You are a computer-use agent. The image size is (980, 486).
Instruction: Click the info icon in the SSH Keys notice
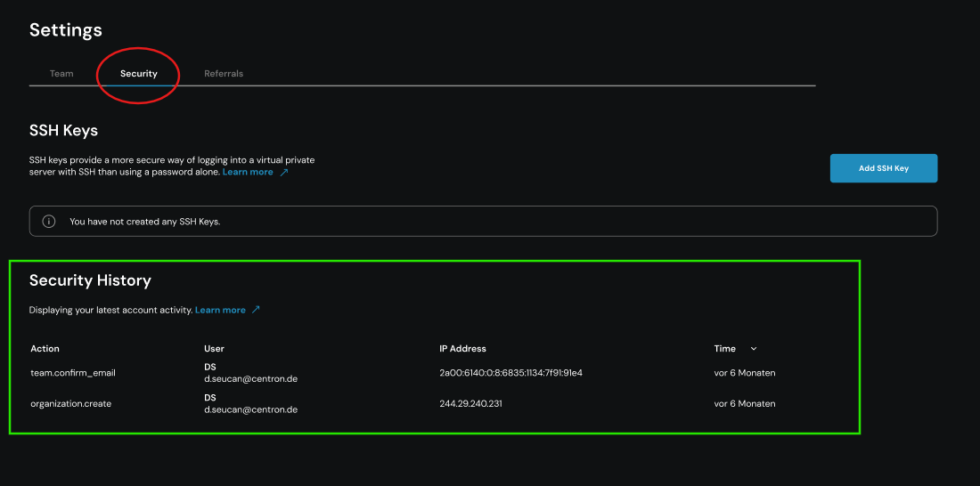[x=49, y=222]
